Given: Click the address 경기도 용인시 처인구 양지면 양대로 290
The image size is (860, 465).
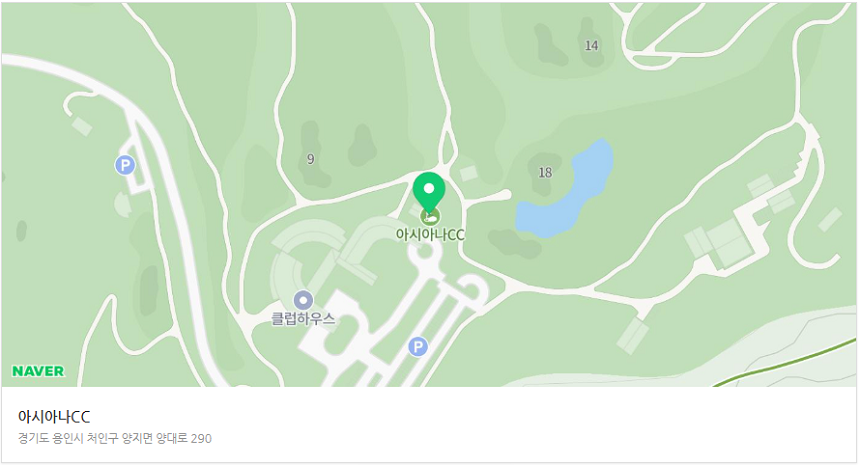Looking at the screenshot, I should [x=115, y=439].
